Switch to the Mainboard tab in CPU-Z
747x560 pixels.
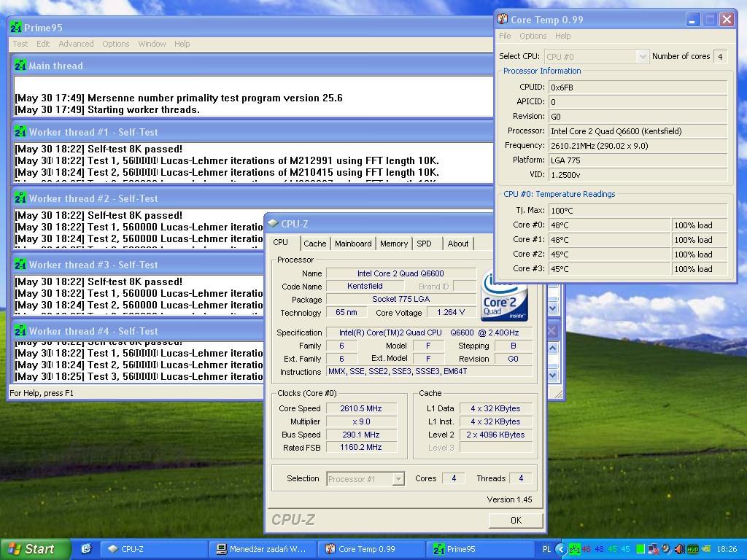pyautogui.click(x=353, y=244)
